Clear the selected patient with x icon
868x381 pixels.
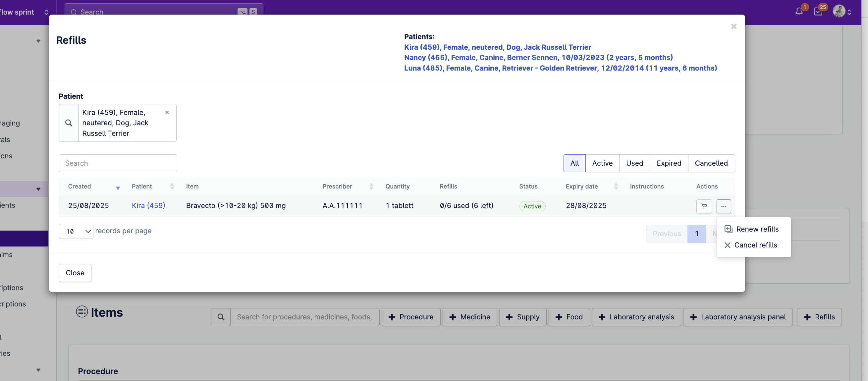click(x=167, y=113)
